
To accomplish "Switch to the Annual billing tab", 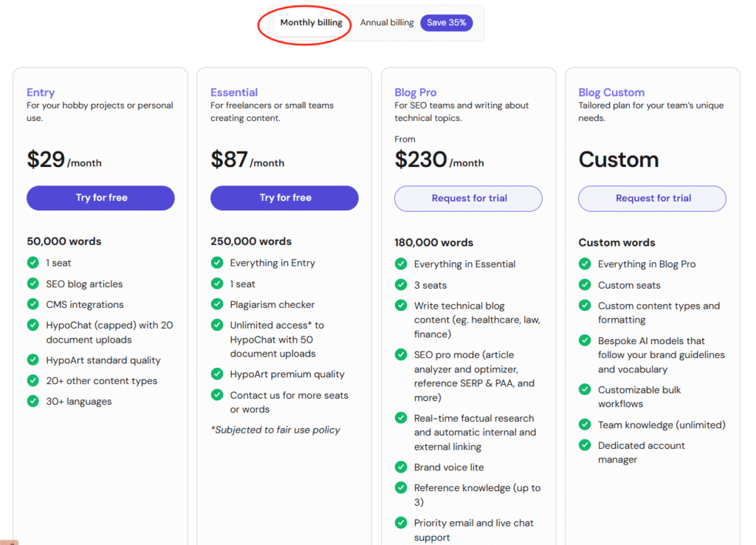I will coord(386,23).
